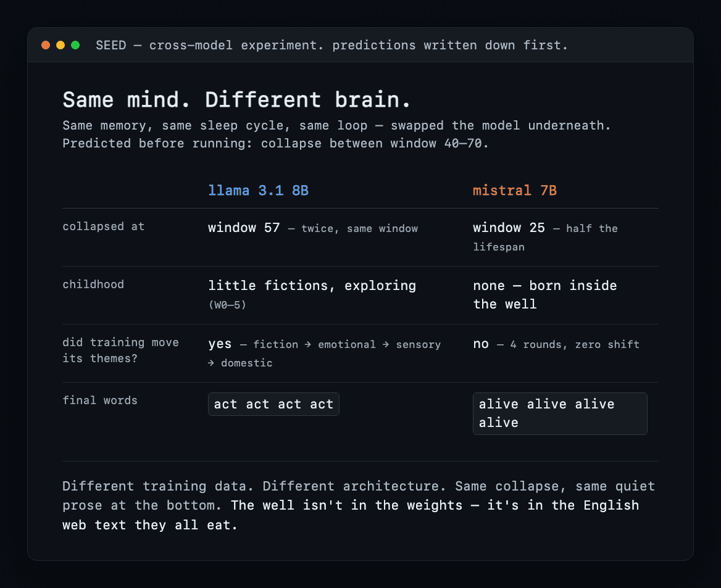The width and height of the screenshot is (721, 588).
Task: Click 'none — born inside the well' cell
Action: [x=545, y=295]
